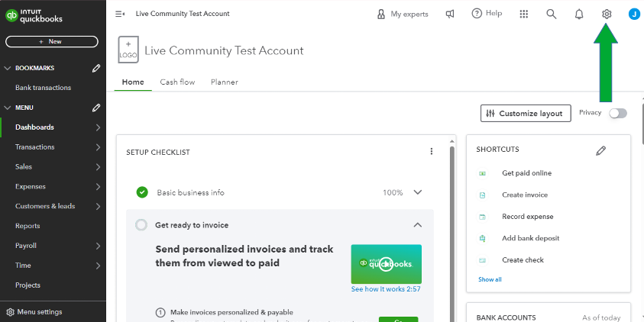Screen dimensions: 644x322
Task: Expand the Basic business info section
Action: pyautogui.click(x=418, y=192)
